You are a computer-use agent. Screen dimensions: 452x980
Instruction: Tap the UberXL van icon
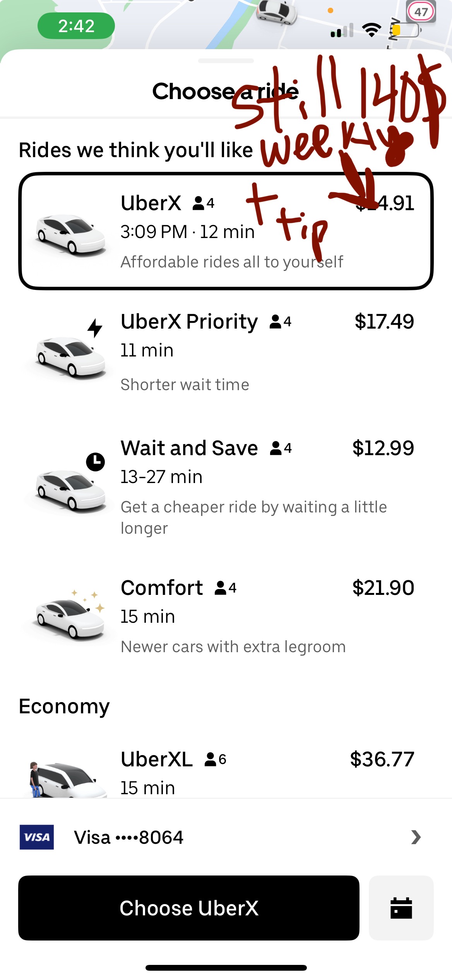64,779
